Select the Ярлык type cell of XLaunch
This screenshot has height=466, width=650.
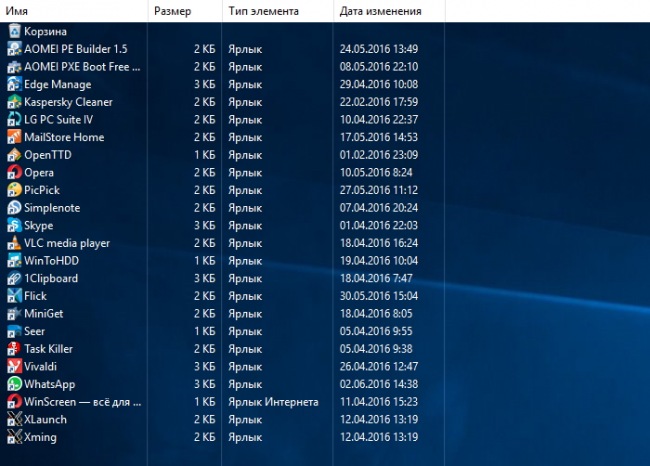coord(245,420)
